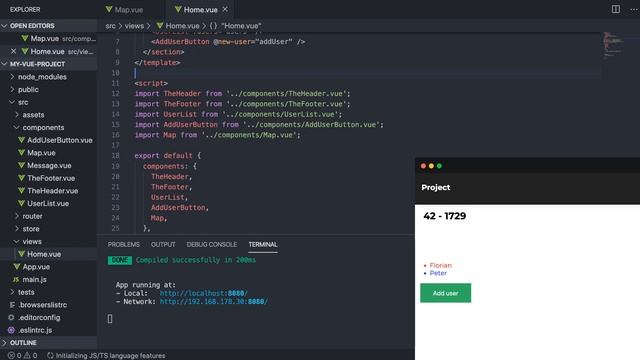The width and height of the screenshot is (640, 360).
Task: Click the braces symbol icon in breadcrumb
Action: tap(213, 26)
